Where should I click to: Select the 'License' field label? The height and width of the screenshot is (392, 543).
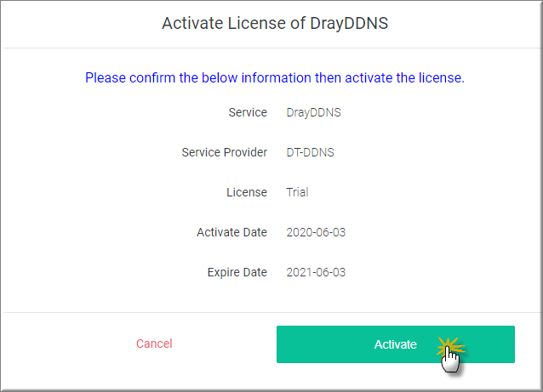(248, 192)
